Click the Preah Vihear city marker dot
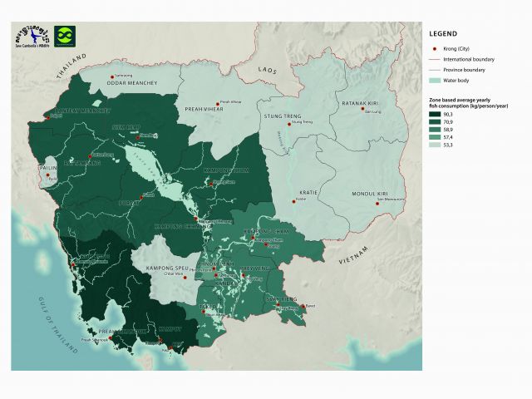The width and height of the screenshot is (532, 399). tap(218, 104)
